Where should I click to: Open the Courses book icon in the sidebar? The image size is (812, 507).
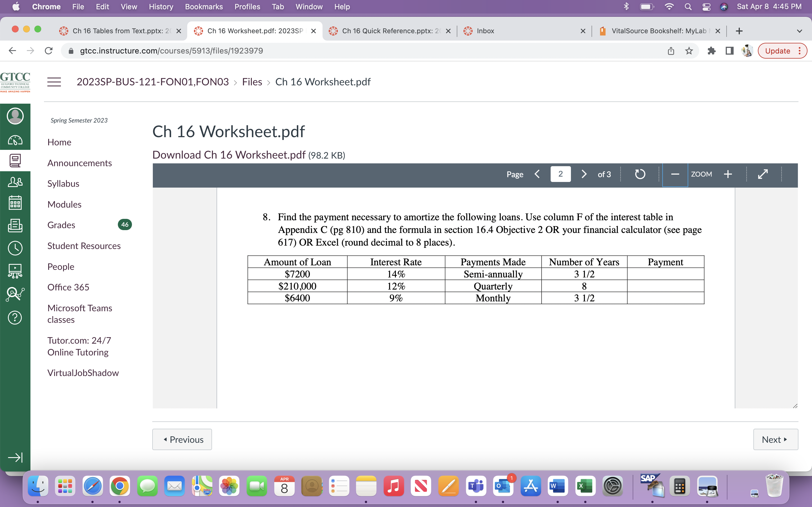[x=15, y=160]
